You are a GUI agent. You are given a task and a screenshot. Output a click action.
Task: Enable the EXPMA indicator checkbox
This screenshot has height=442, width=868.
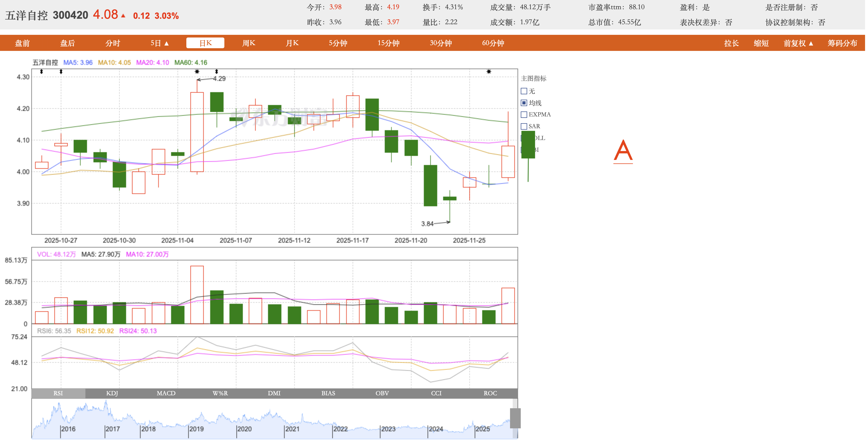pos(524,115)
